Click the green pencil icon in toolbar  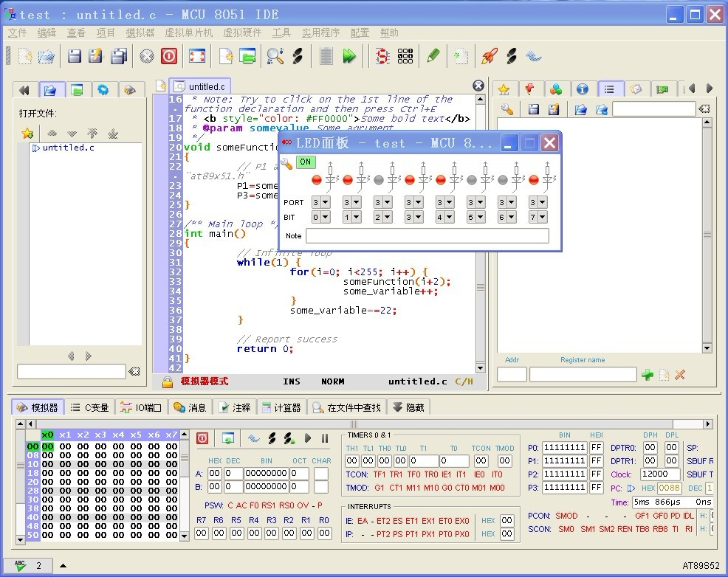coord(433,56)
